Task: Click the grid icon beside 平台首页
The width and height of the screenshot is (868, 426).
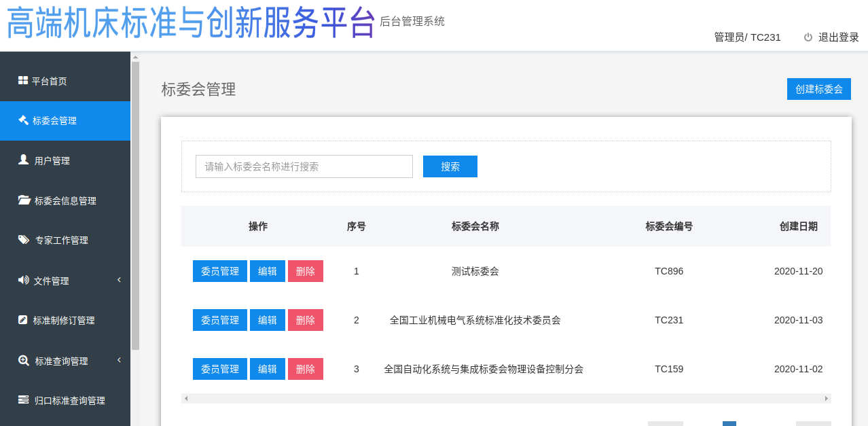Action: [22, 81]
